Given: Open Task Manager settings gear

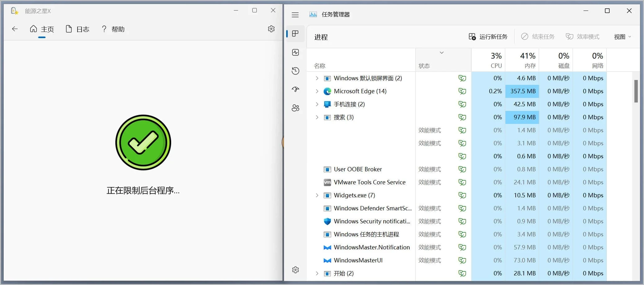Looking at the screenshot, I should [x=295, y=270].
